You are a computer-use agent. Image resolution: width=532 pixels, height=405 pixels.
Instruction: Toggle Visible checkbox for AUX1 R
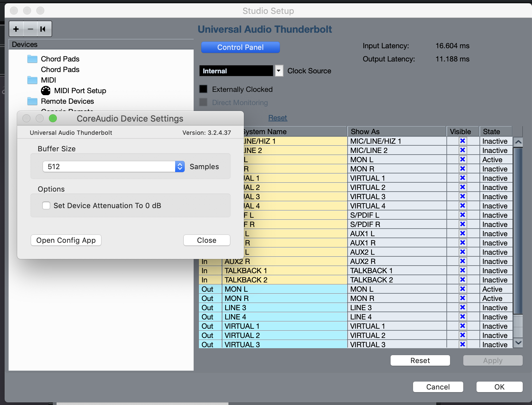click(x=463, y=243)
